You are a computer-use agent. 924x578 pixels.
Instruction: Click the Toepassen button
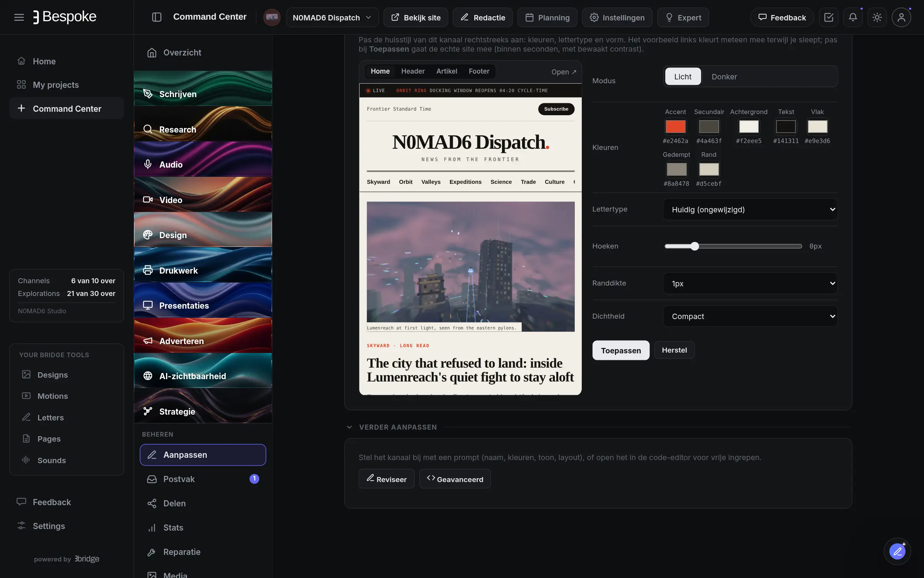tap(621, 350)
